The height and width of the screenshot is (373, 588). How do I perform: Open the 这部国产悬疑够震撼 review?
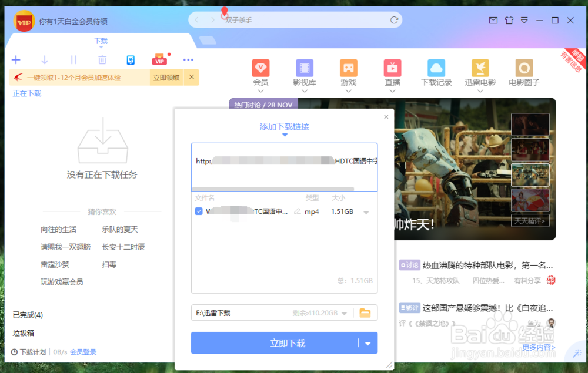pyautogui.click(x=487, y=308)
